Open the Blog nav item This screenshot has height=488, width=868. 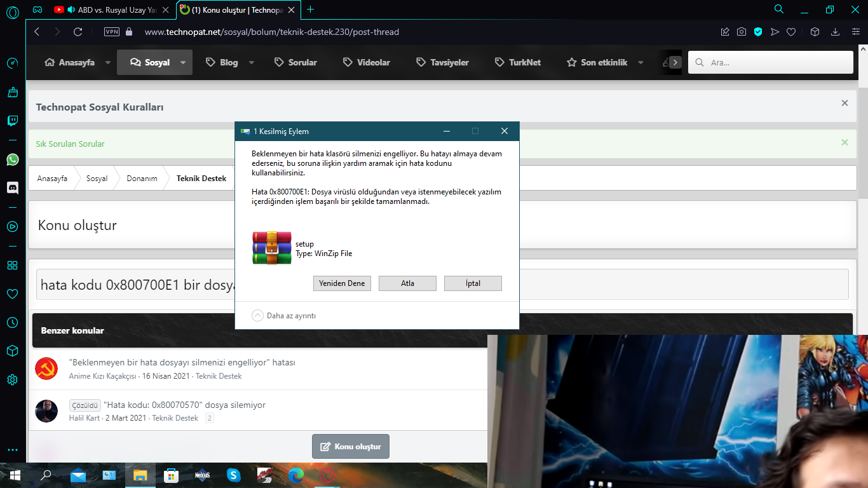(x=222, y=62)
